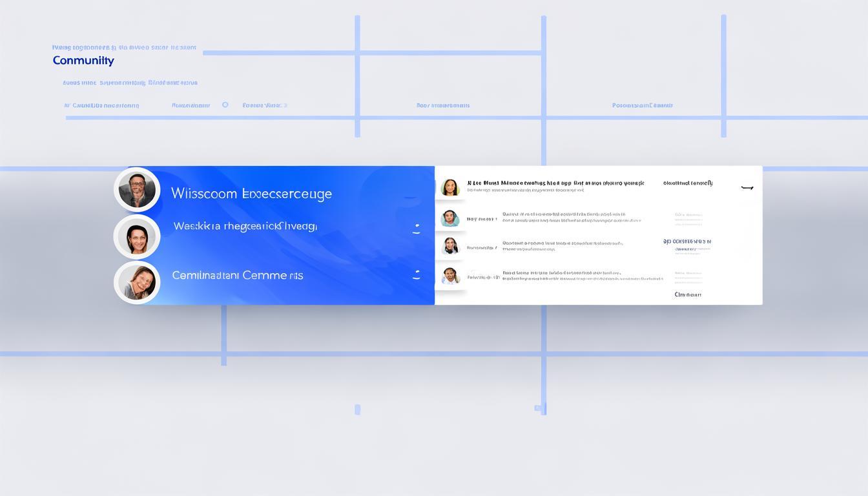Select the first title row in the blue panel
Screen dimensions: 868x496
click(x=251, y=194)
